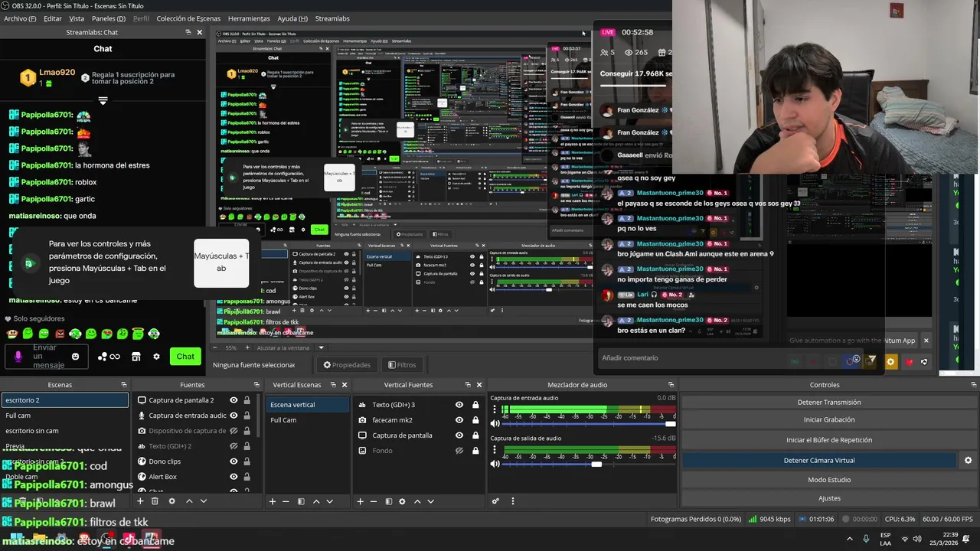Toggle visibility of Captura de entrada audio source
The width and height of the screenshot is (980, 551).
(x=234, y=416)
